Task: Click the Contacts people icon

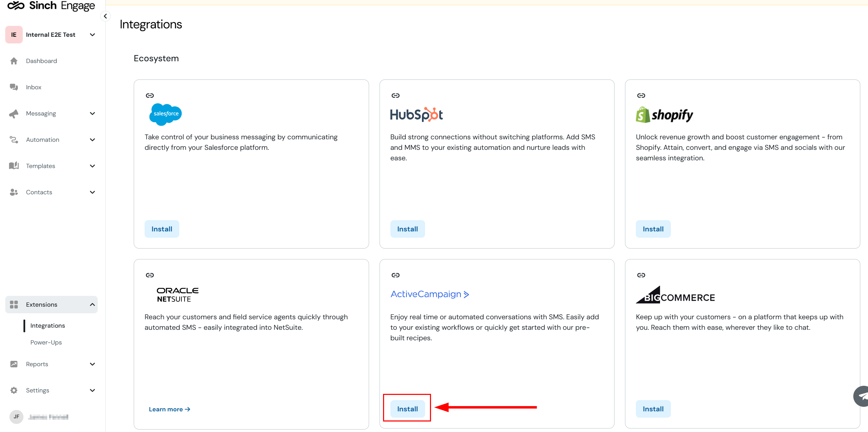Action: coord(14,192)
